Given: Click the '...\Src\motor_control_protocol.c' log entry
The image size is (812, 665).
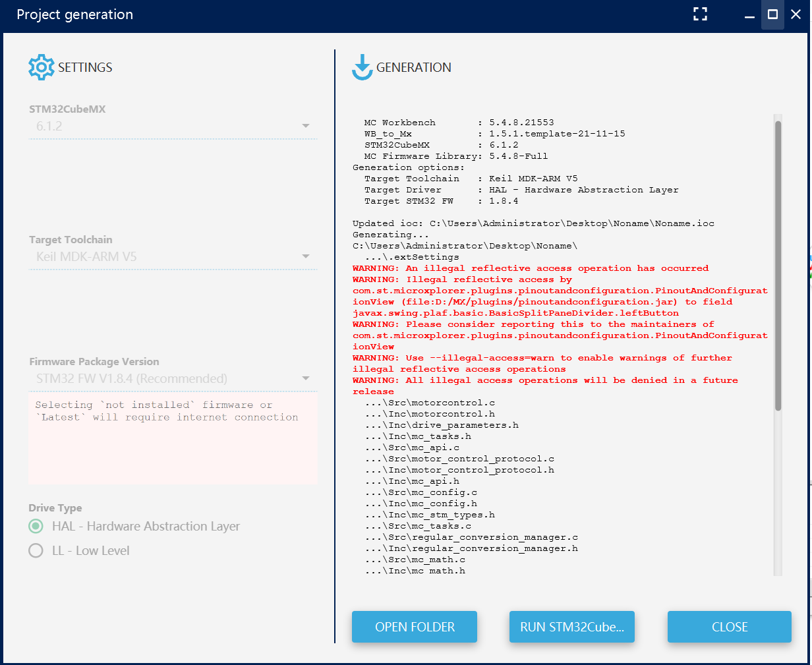Looking at the screenshot, I should click(x=459, y=459).
